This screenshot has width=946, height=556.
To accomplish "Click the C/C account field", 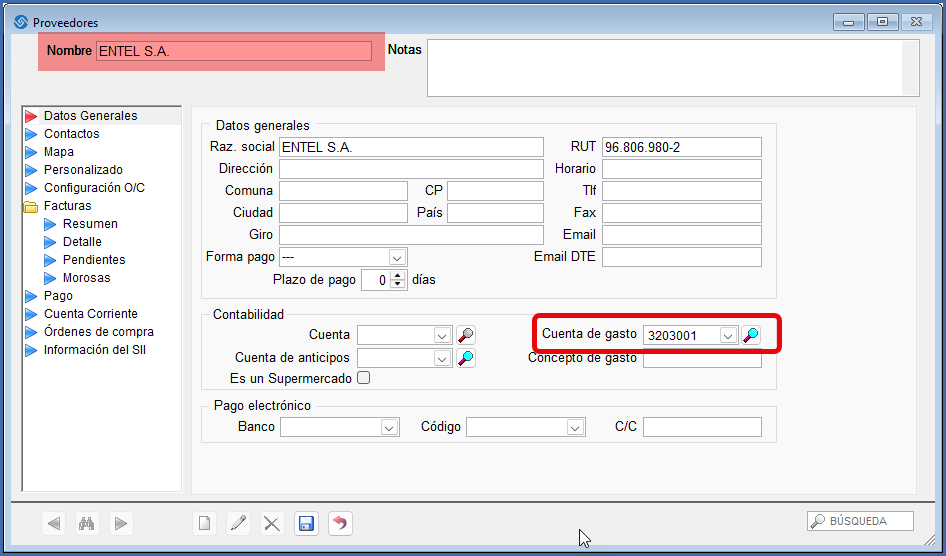I will [702, 427].
